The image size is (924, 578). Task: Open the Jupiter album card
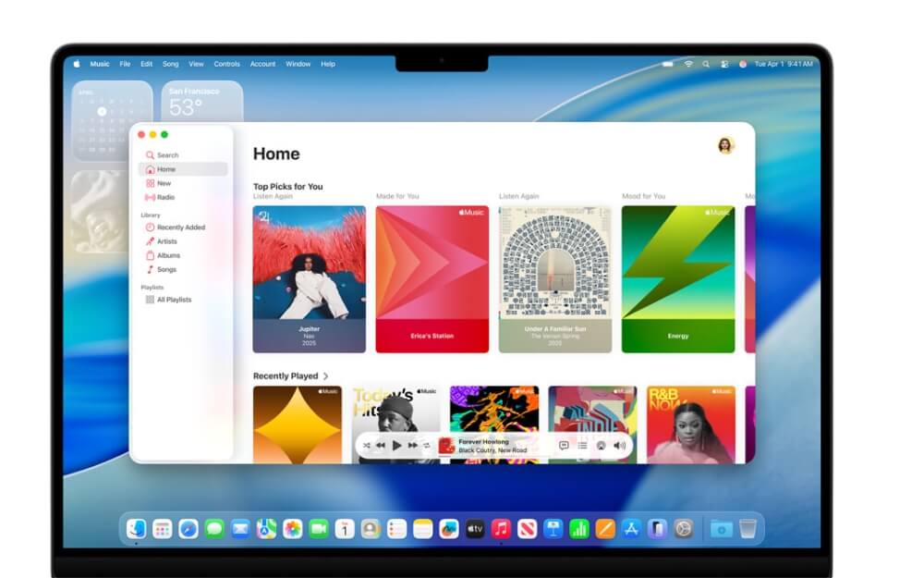(x=310, y=279)
